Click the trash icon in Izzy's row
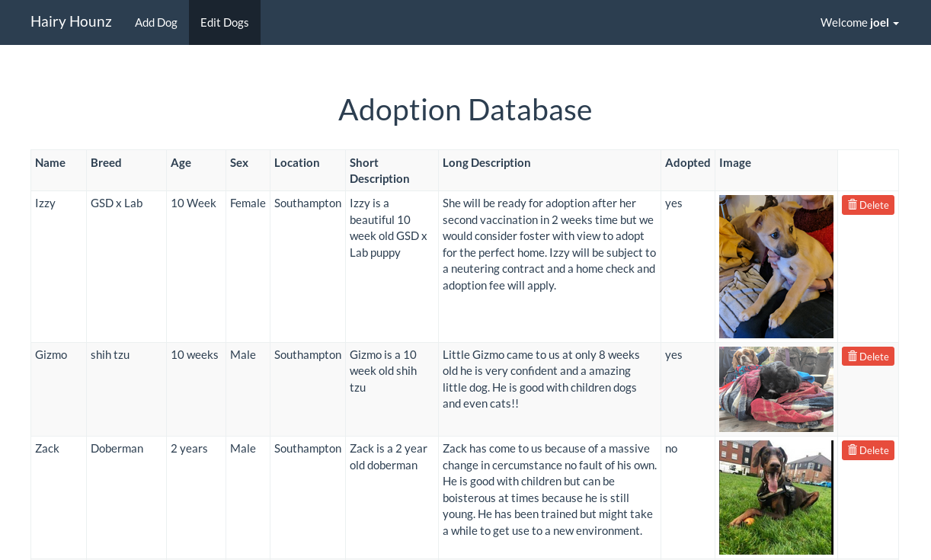The width and height of the screenshot is (931, 560). pos(853,205)
